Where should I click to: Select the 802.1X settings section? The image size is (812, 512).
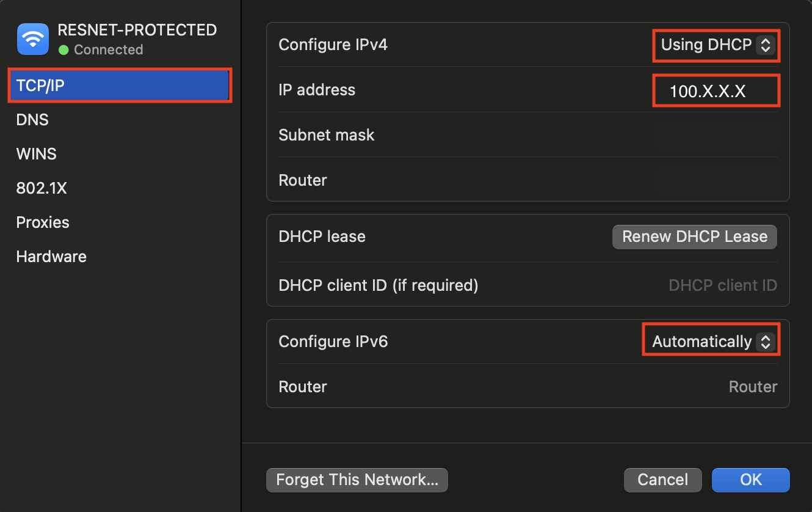coord(42,188)
